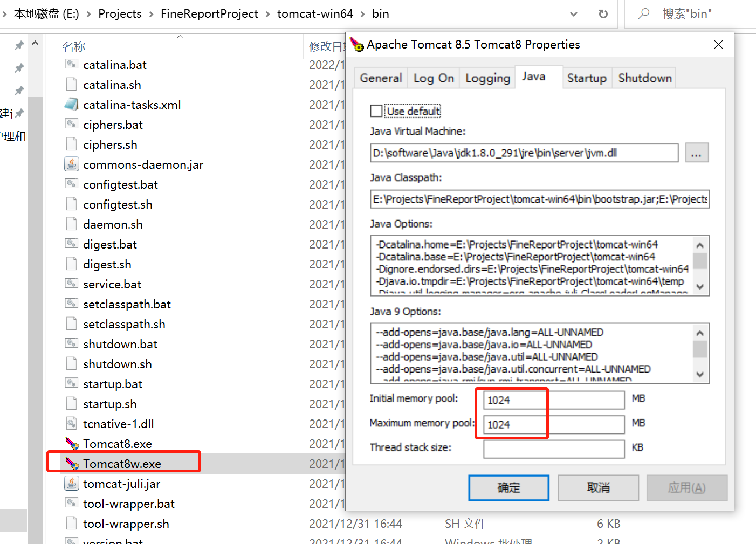Click the search magnifier icon
This screenshot has height=544, width=756.
(644, 14)
